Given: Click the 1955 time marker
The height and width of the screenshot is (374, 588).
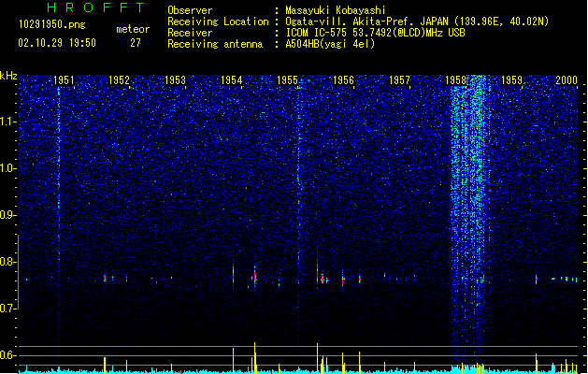Looking at the screenshot, I should pos(287,80).
